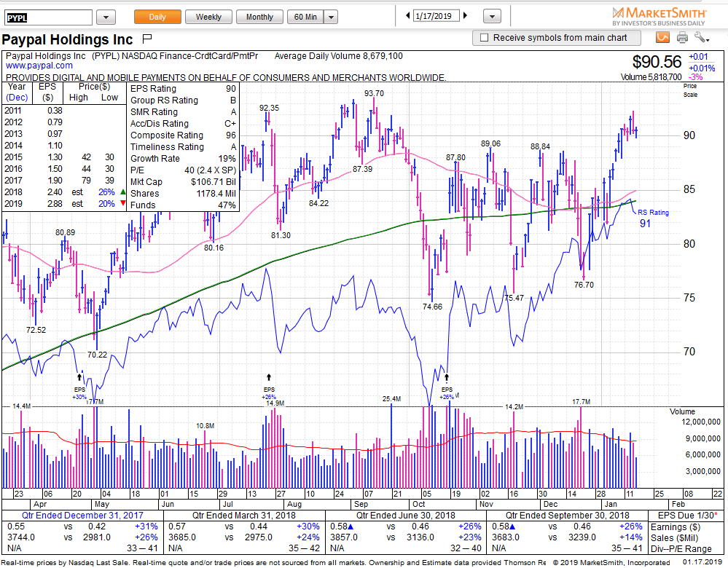Click the EPS +26% marker in August
Screen dimensions: 728x568
point(268,377)
